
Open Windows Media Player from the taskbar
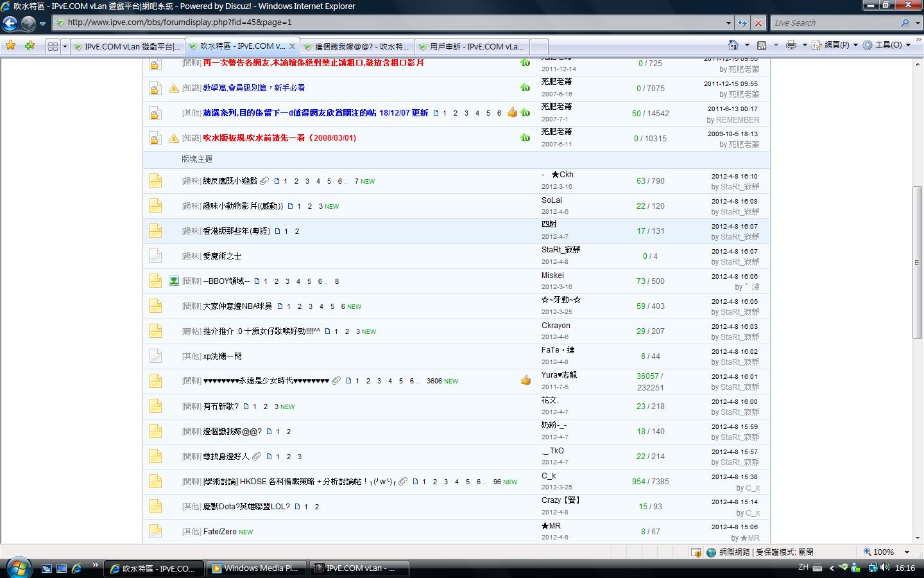255,568
